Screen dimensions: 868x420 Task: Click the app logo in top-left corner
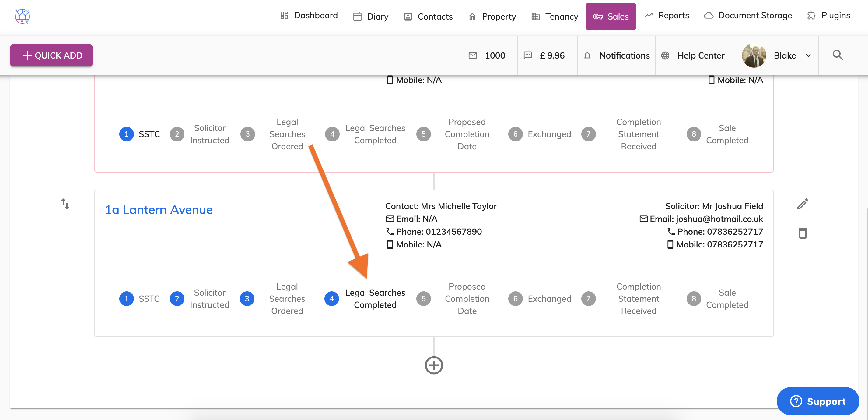point(23,16)
